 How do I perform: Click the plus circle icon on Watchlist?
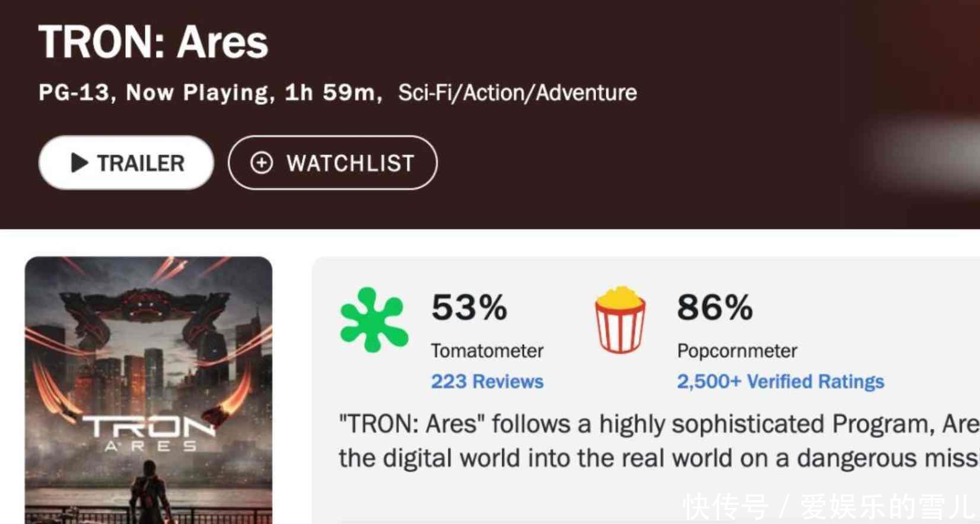(x=262, y=163)
